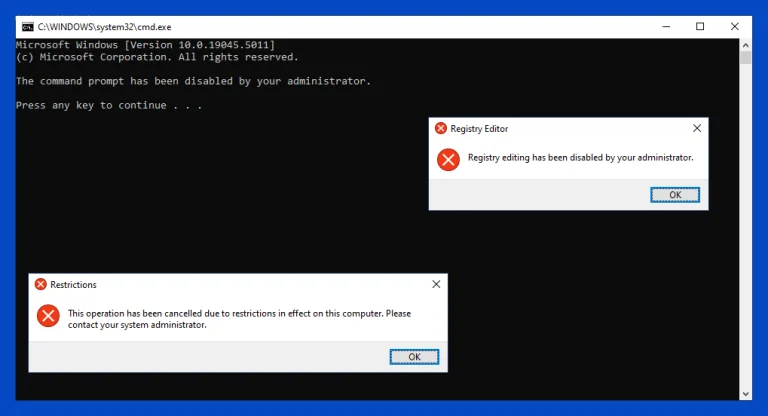Viewport: 768px width, 416px height.
Task: Click the "Press any key to continue" line
Action: click(x=108, y=105)
